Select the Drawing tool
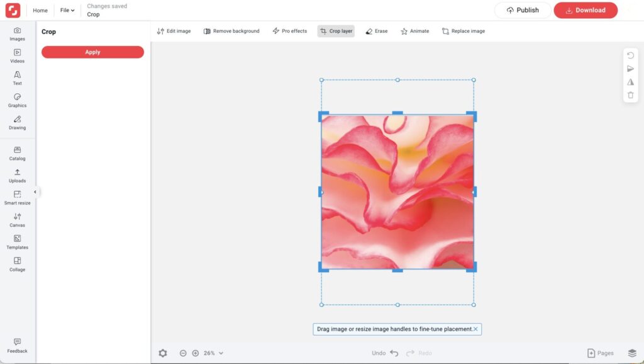The width and height of the screenshot is (644, 364). (17, 122)
